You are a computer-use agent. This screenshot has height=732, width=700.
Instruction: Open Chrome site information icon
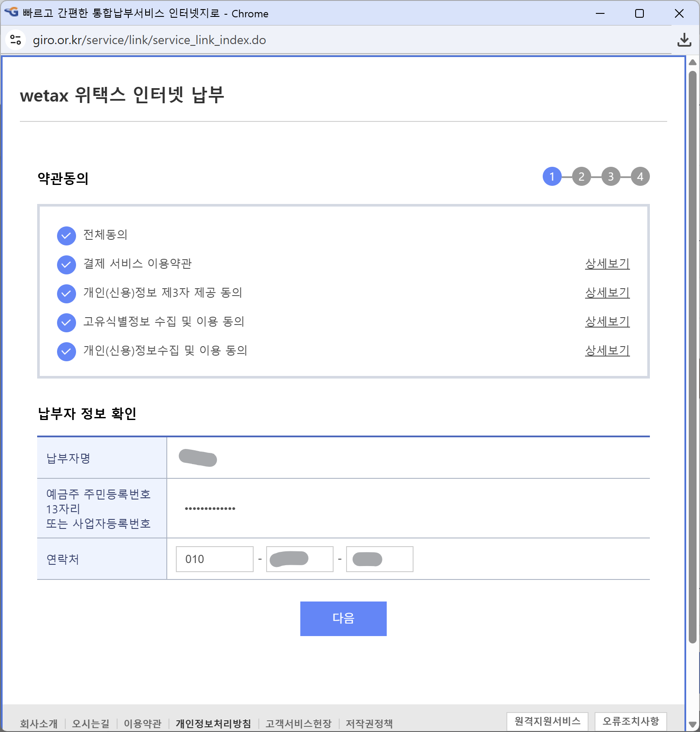pyautogui.click(x=16, y=40)
